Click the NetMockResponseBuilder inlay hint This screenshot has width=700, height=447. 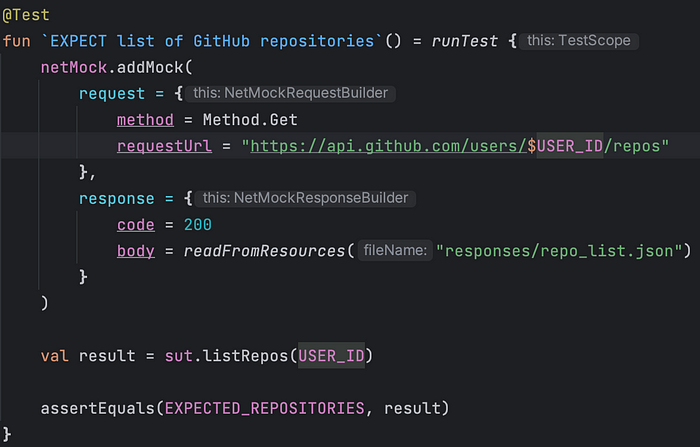click(305, 198)
